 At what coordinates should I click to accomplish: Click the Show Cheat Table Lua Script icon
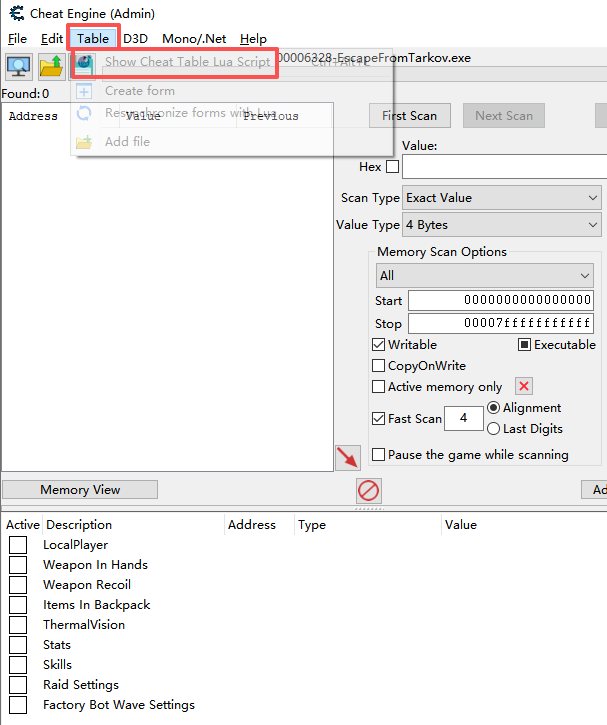click(x=85, y=62)
